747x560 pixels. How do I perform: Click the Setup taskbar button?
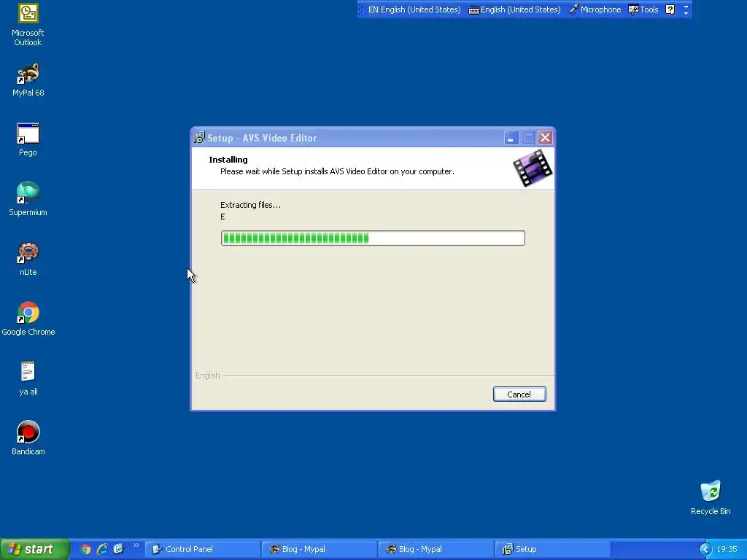click(x=553, y=549)
